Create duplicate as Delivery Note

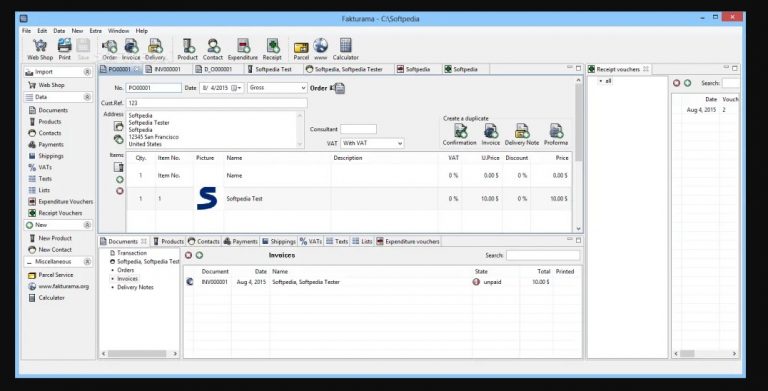(x=522, y=134)
